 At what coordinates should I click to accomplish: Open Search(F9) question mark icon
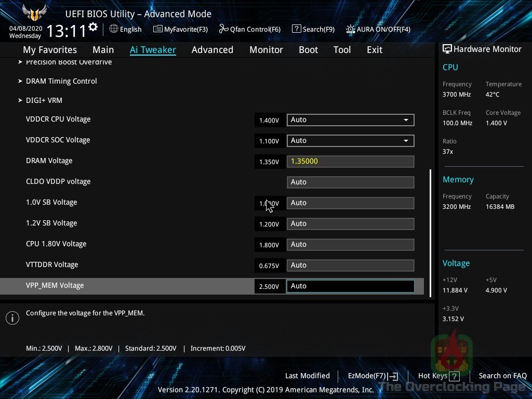[296, 29]
